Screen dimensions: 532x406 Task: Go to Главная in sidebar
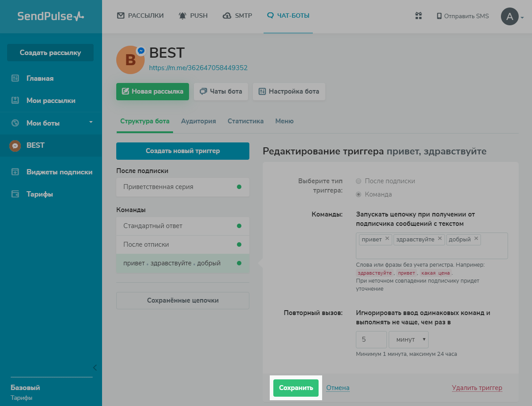click(40, 79)
